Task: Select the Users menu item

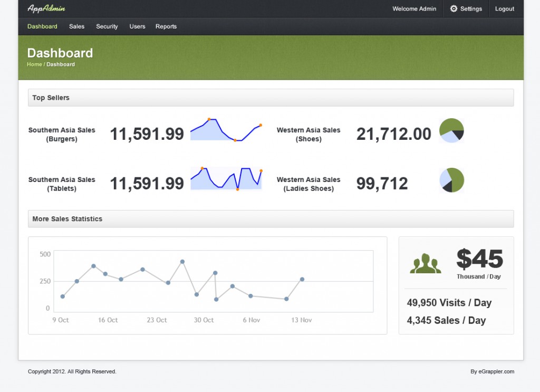Action: [x=137, y=26]
